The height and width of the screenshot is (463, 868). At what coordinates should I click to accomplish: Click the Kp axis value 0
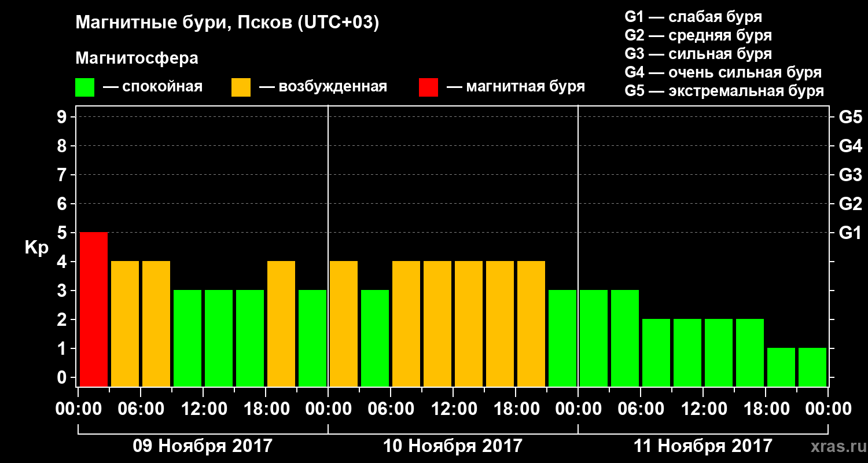click(x=63, y=377)
